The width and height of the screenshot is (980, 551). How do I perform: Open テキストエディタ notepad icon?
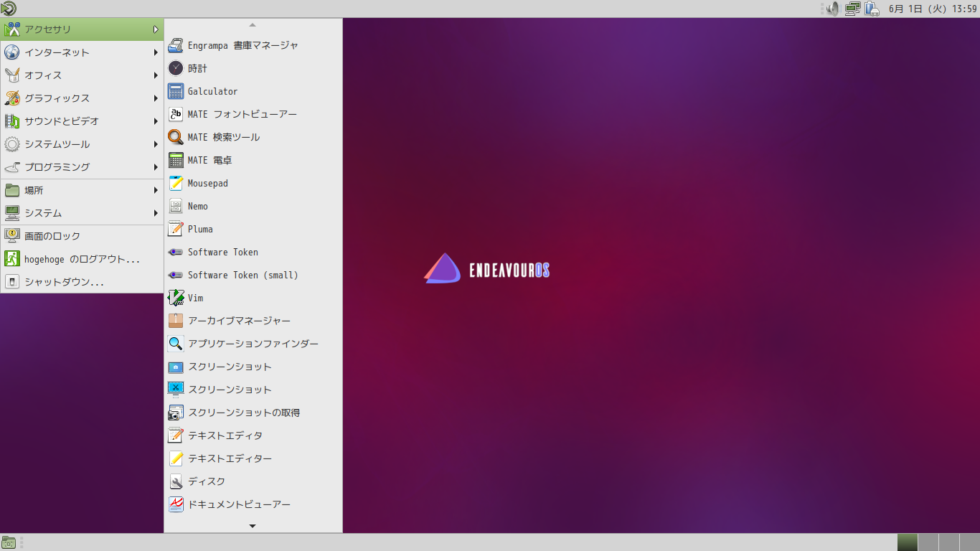pyautogui.click(x=176, y=435)
